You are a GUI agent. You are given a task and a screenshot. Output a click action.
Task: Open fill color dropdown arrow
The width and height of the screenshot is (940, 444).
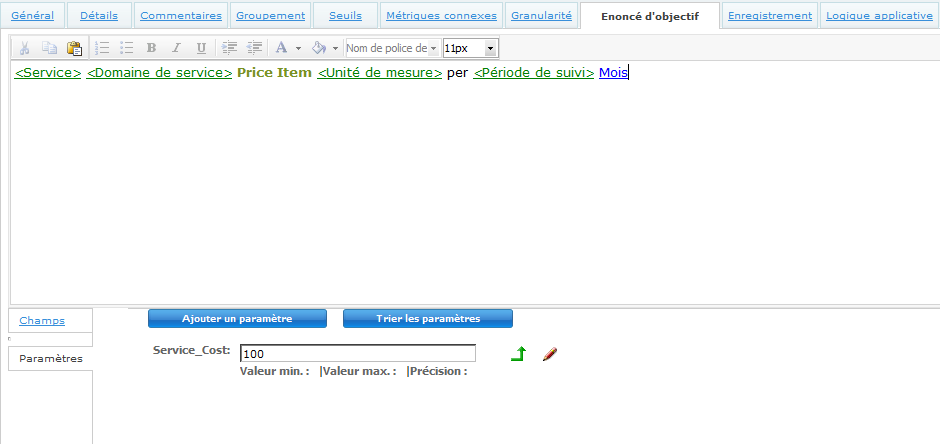tap(335, 49)
